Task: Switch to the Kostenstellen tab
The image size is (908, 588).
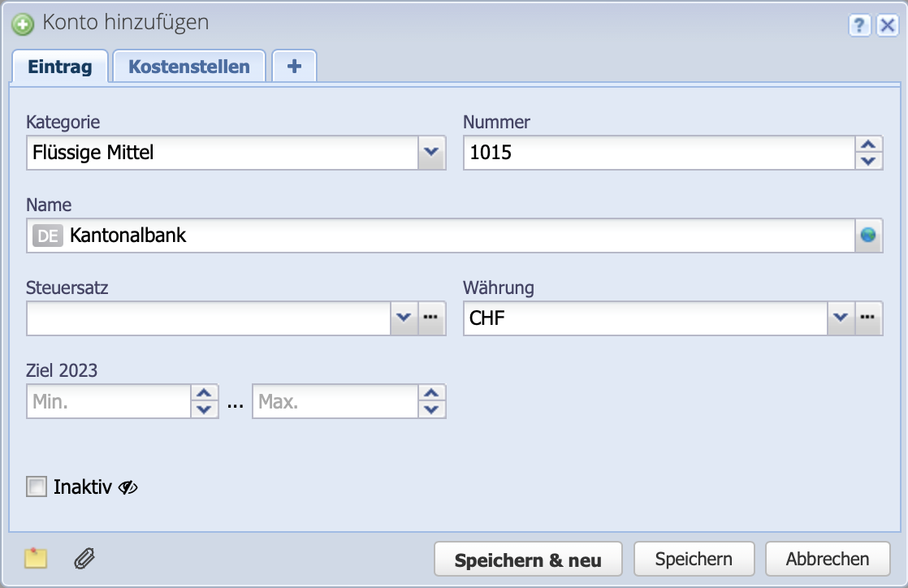Action: (189, 66)
